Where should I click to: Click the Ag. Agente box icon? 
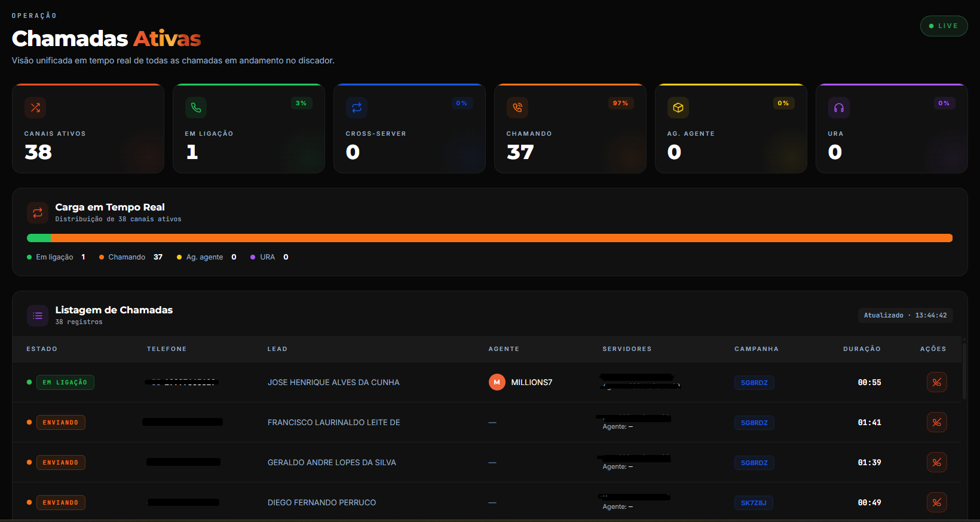678,108
